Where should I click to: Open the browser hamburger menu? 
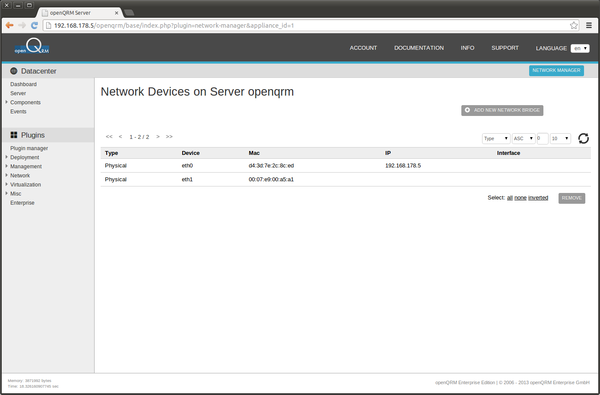(589, 25)
